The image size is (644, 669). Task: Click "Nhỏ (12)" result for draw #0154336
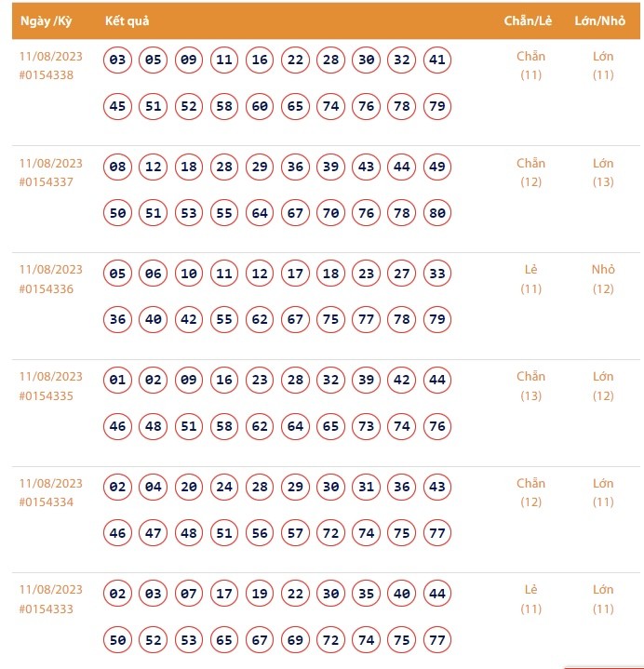[x=603, y=279]
